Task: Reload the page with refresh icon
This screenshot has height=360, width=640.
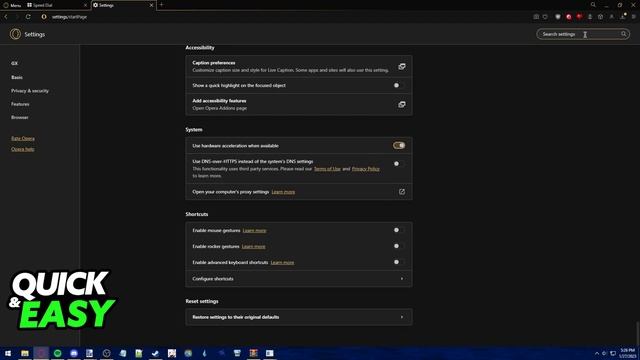Action: point(28,17)
